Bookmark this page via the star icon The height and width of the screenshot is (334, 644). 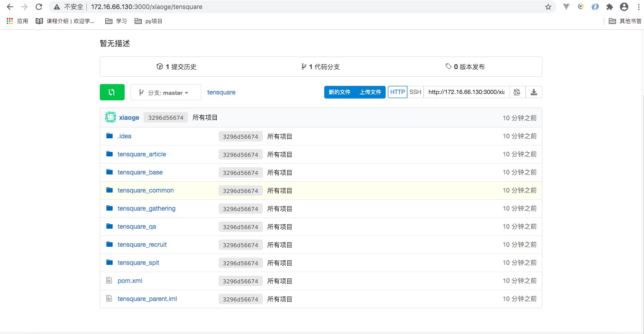click(548, 7)
